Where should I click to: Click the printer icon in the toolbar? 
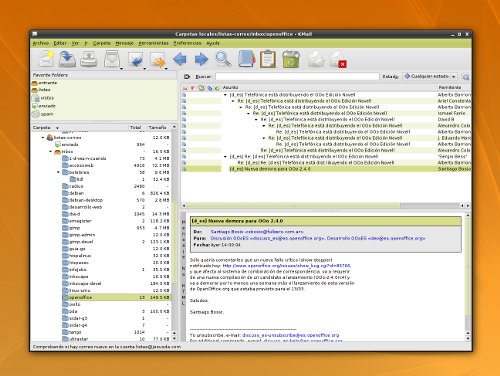(x=89, y=59)
